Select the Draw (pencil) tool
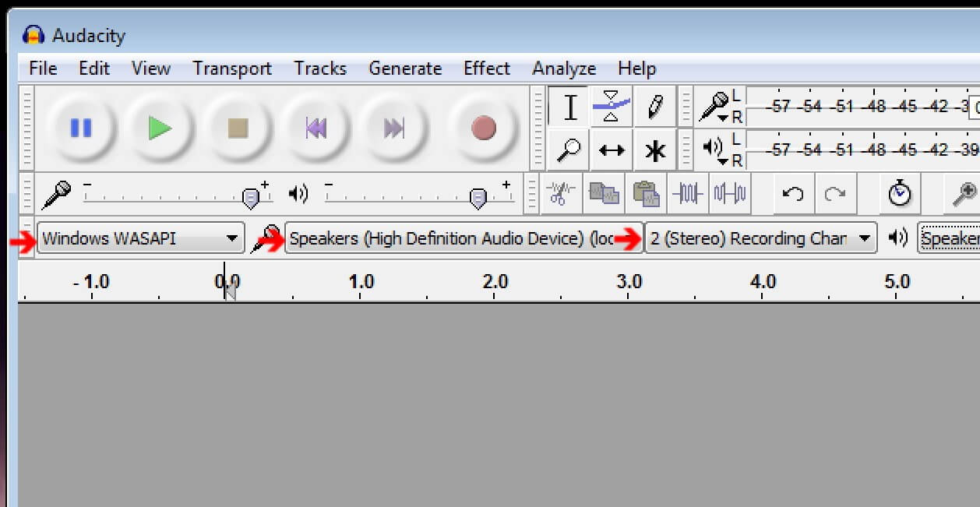Image resolution: width=980 pixels, height=507 pixels. pyautogui.click(x=654, y=107)
